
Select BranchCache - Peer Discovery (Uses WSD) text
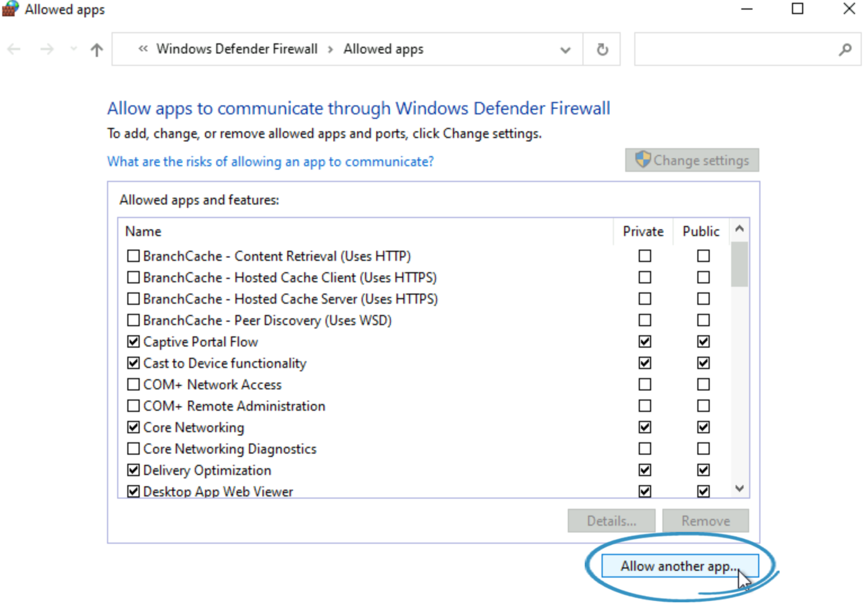coord(268,321)
